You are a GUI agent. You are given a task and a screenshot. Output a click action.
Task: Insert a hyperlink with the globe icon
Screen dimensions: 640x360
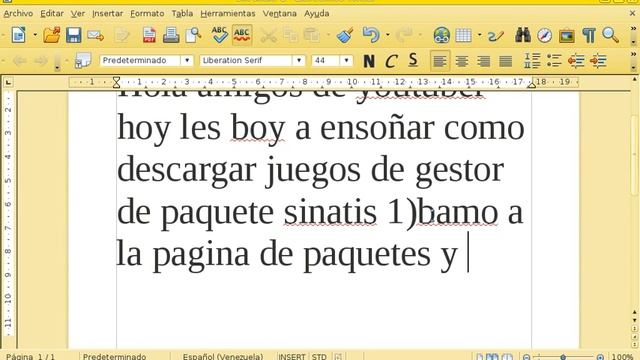(x=442, y=36)
